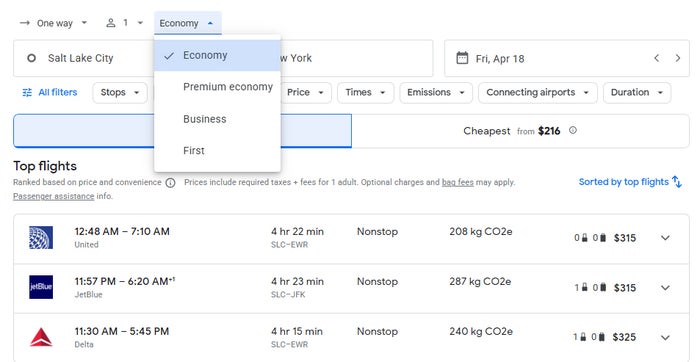Open the Connecting airports filter dropdown

pyautogui.click(x=538, y=92)
